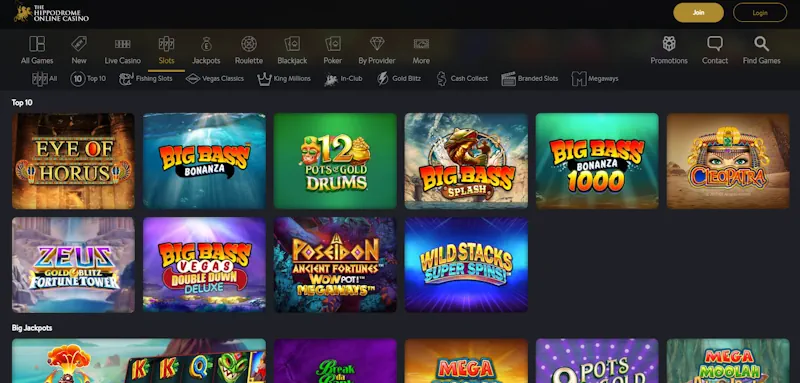Open the Poker cards icon
This screenshot has width=800, height=383.
[x=333, y=44]
